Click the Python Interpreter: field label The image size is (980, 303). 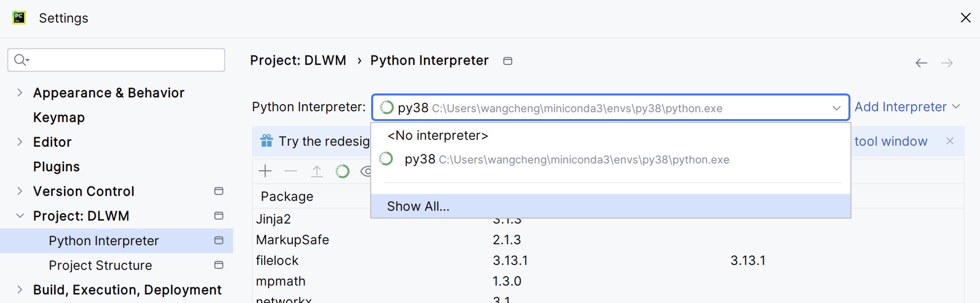[309, 107]
